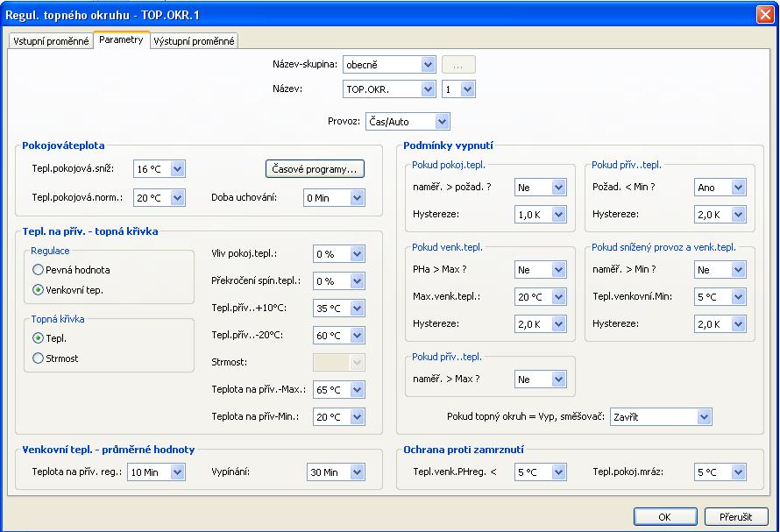The height and width of the screenshot is (532, 780).
Task: Open Tepl.pokojová.norm dropdown with 20 °C
Action: [160, 197]
